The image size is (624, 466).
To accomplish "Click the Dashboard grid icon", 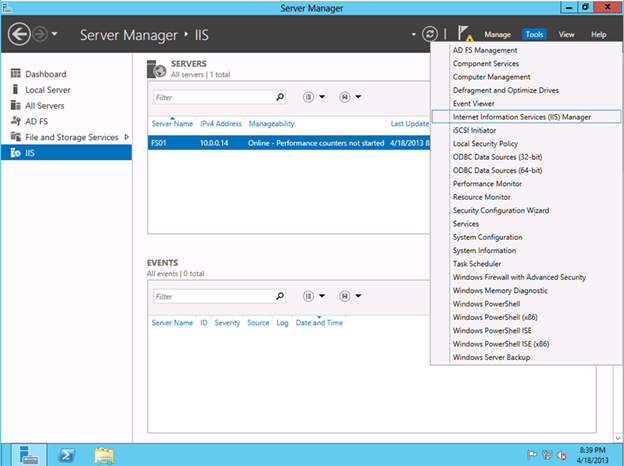I will click(16, 73).
